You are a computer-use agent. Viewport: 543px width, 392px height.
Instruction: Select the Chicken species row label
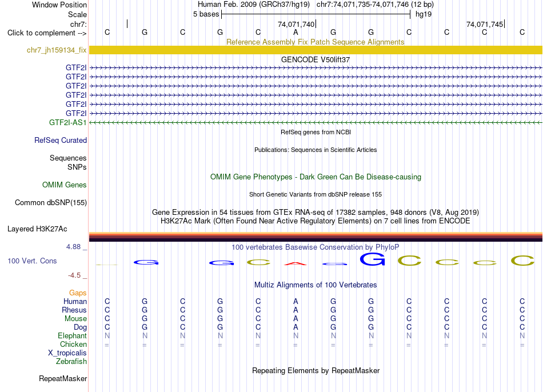(73, 344)
